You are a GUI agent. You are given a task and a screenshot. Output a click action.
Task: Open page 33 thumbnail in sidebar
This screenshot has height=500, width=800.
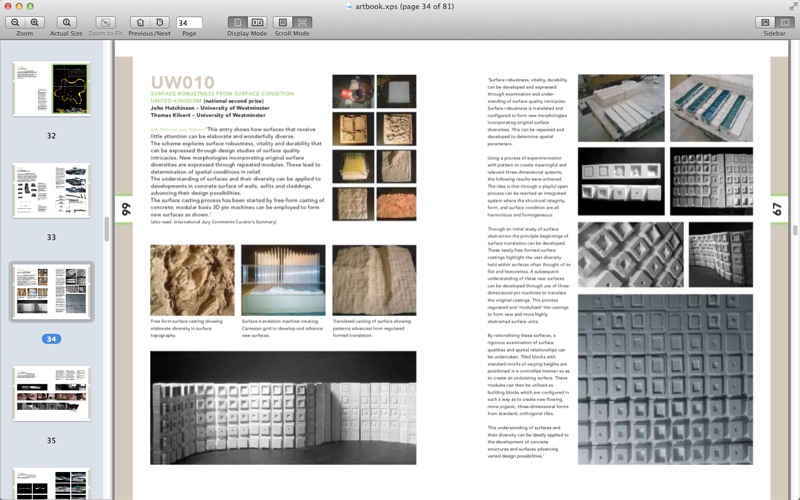(x=52, y=190)
